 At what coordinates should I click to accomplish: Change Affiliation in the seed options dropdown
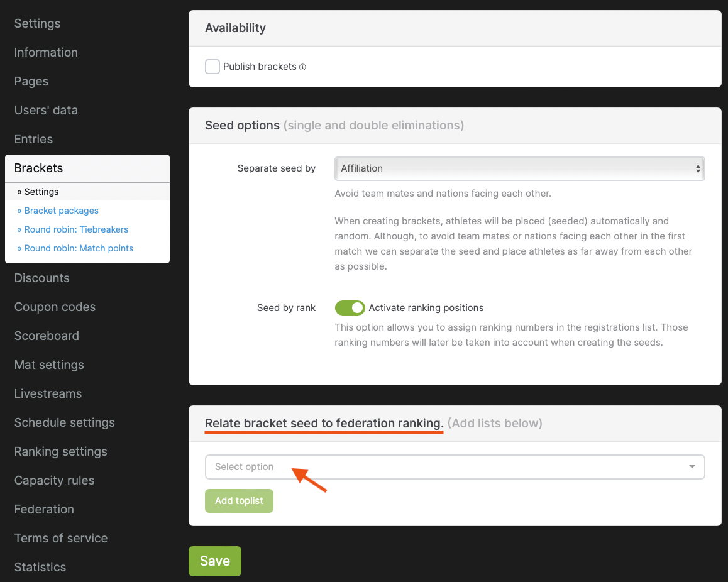(x=519, y=168)
